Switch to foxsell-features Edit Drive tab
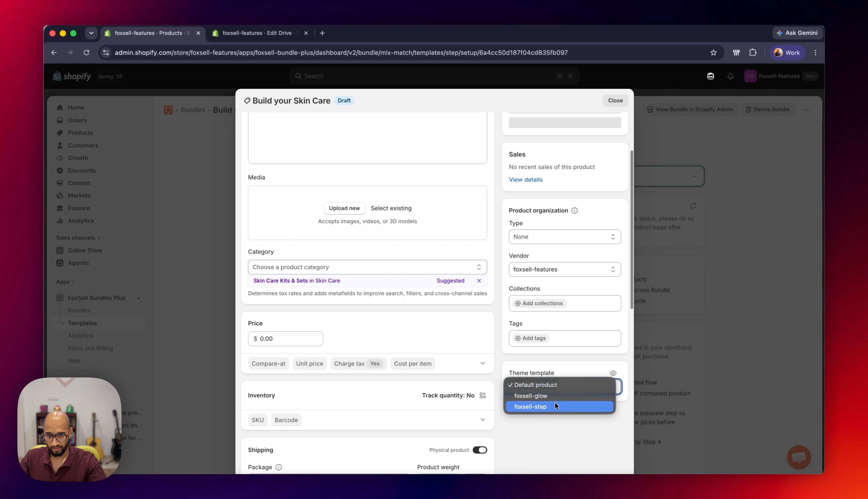868x499 pixels. pos(257,33)
